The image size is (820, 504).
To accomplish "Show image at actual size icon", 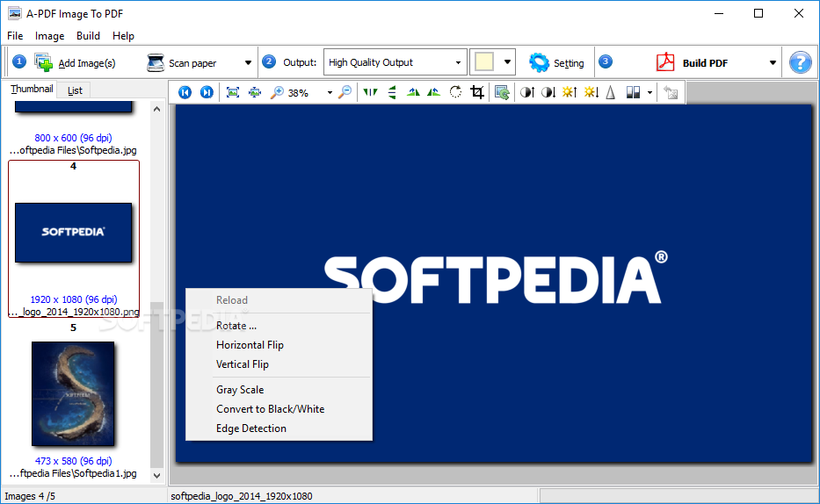I will (x=255, y=92).
